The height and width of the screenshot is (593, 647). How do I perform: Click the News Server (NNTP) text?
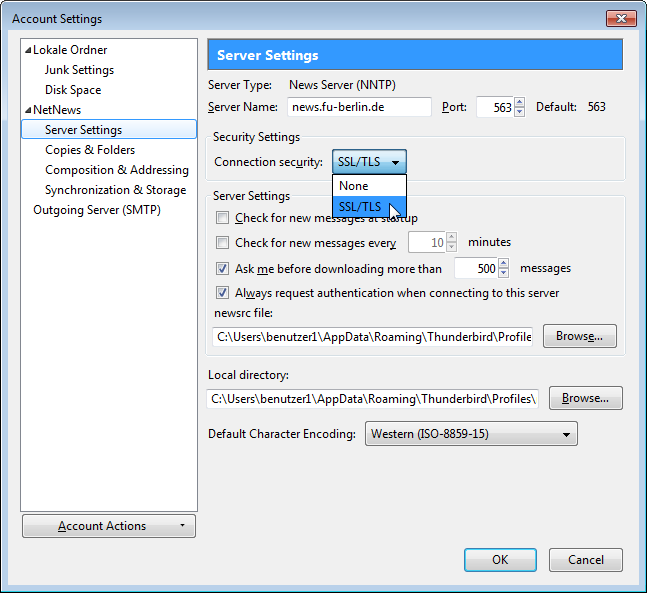point(342,85)
